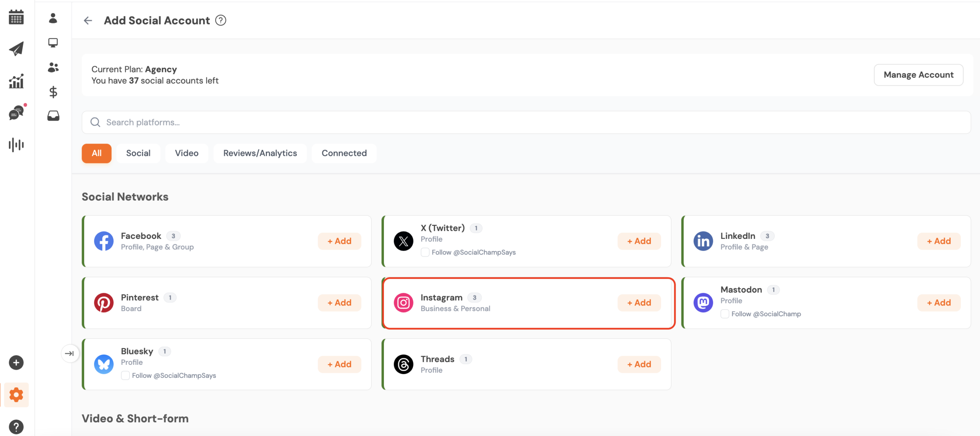
Task: Check Follow @SocialChampSays under X (Twitter)
Action: pyautogui.click(x=425, y=252)
